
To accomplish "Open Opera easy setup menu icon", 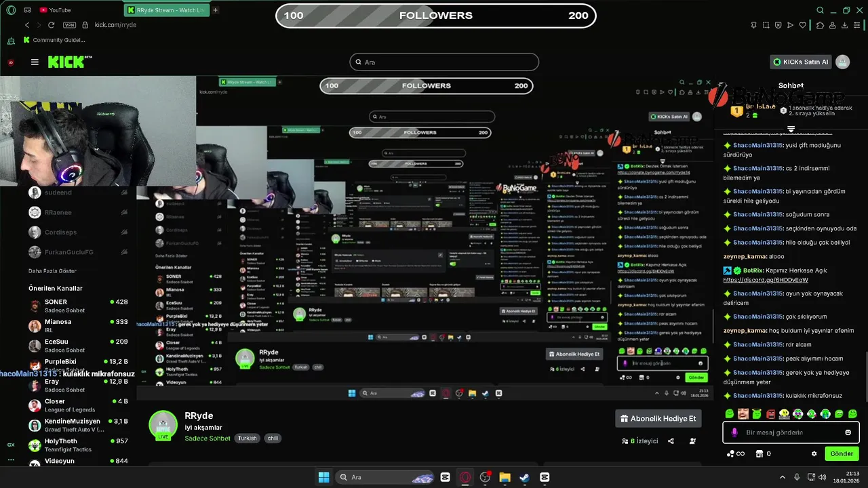I will click(858, 25).
